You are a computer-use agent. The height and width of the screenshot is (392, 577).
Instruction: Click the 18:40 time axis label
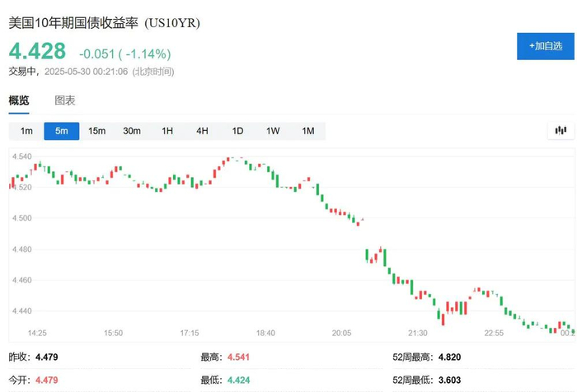pyautogui.click(x=265, y=333)
